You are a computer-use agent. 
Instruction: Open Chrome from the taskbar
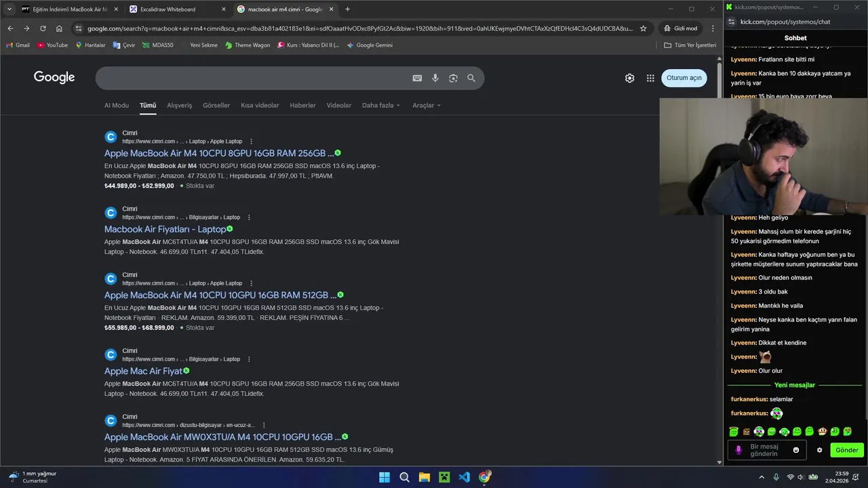point(484,477)
